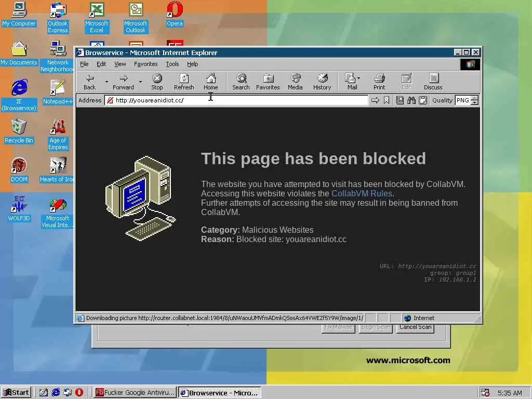Screen dimensions: 532x399
Task: Follow the CollabVM Rules link
Action: click(x=362, y=193)
